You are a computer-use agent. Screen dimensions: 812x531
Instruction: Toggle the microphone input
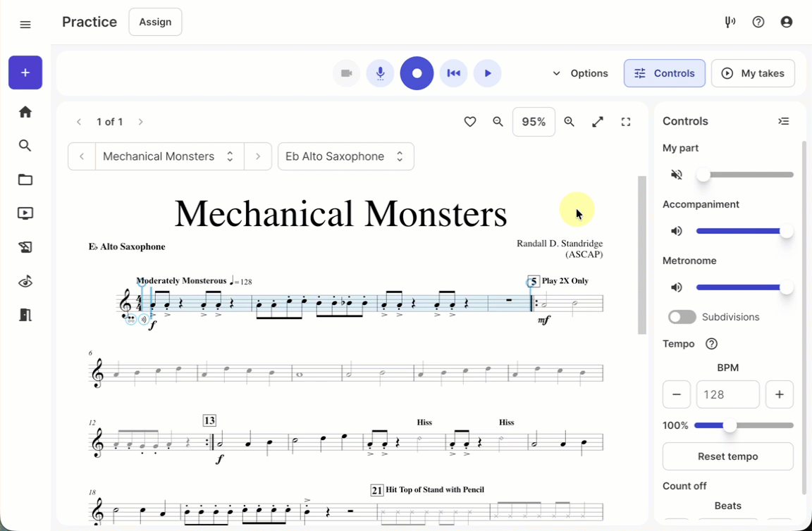click(380, 73)
